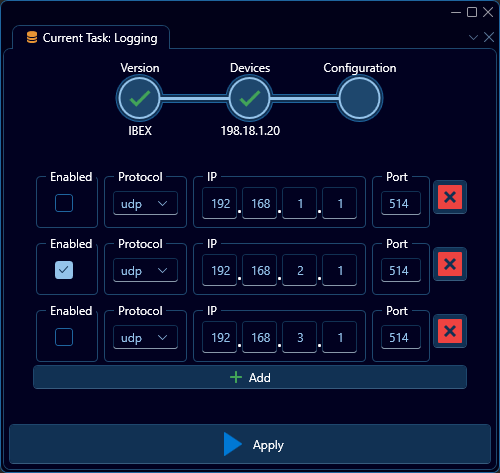
Task: Open Protocol dropdown for the 192.168.3.1 row
Action: (145, 337)
